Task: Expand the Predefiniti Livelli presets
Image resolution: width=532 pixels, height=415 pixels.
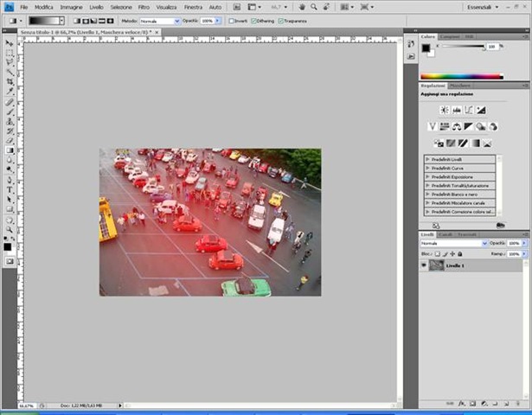Action: pyautogui.click(x=427, y=160)
